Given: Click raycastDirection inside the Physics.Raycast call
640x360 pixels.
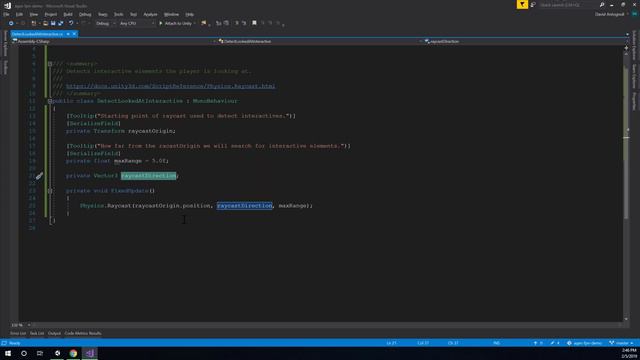Looking at the screenshot, I should click(244, 206).
